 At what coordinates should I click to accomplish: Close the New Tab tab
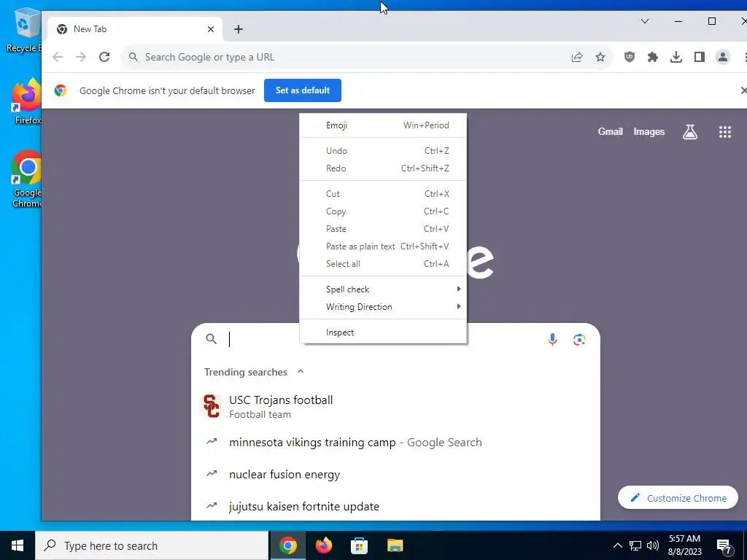(x=211, y=29)
